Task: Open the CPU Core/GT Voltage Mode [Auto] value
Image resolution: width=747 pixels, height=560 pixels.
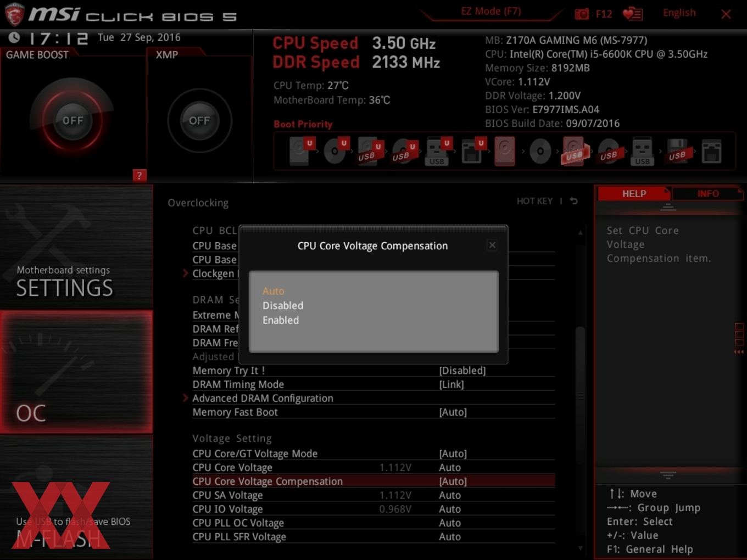Action: pos(453,453)
